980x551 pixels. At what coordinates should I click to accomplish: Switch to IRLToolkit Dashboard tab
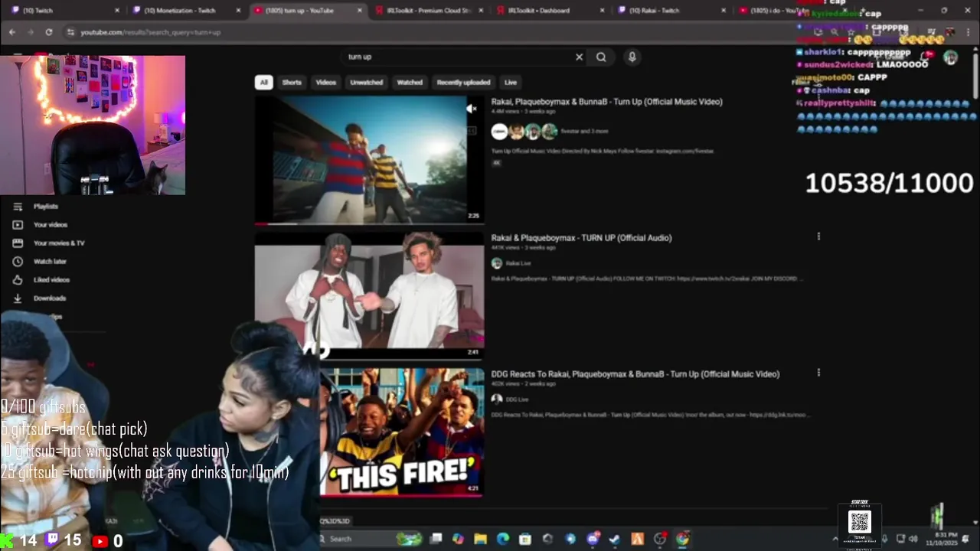click(x=550, y=11)
